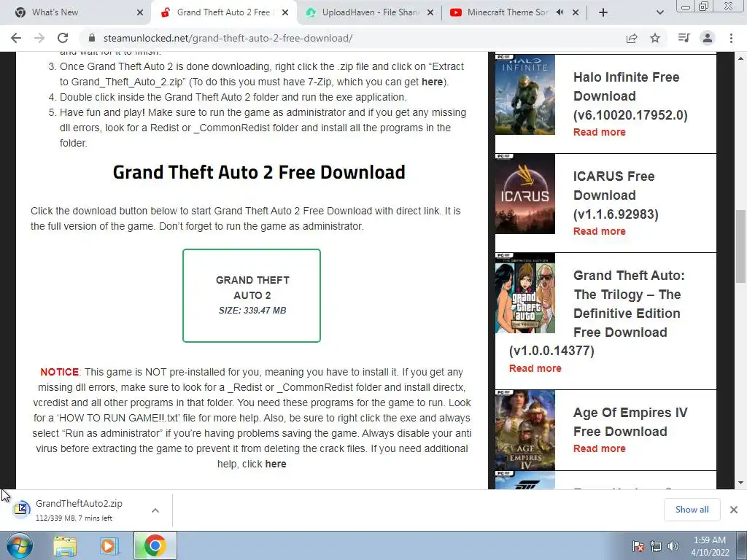The width and height of the screenshot is (747, 560).
Task: Click Read more under Age Of Empires IV
Action: [600, 448]
